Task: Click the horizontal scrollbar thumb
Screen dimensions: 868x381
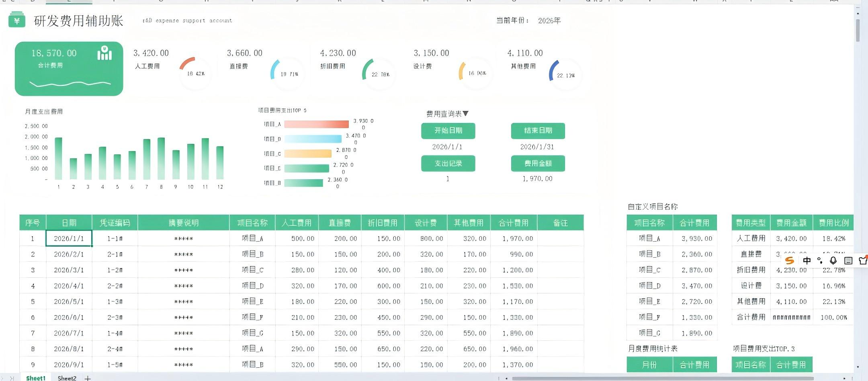Action: click(663, 378)
